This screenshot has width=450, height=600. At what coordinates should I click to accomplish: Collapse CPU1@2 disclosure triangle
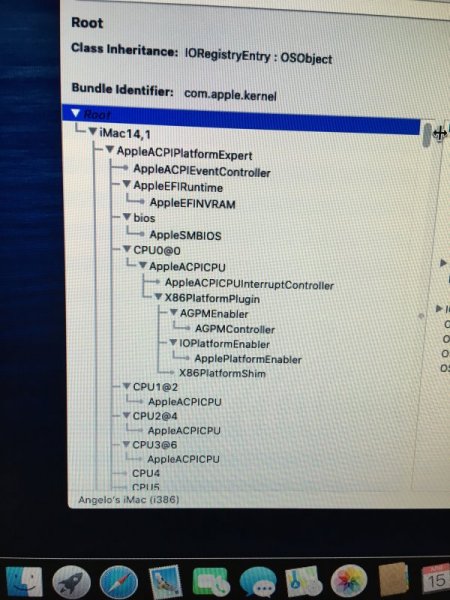(x=126, y=386)
